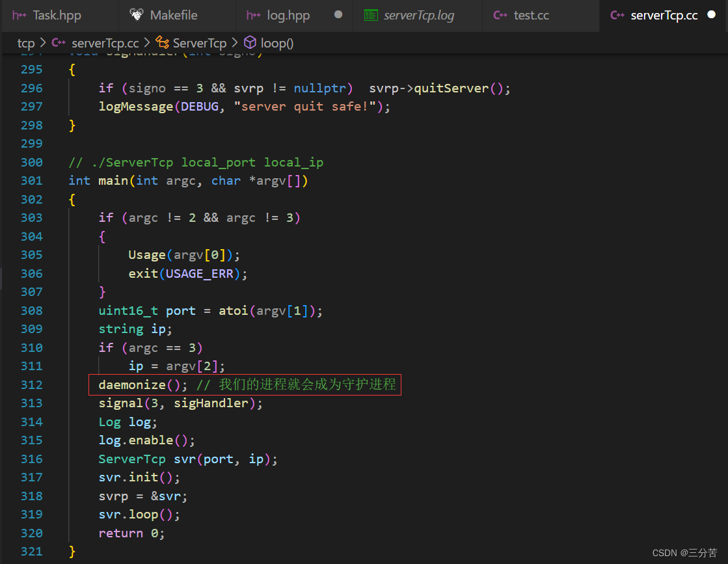Click uint16_t type on line 308
Screen dimensions: 728x564
click(128, 310)
